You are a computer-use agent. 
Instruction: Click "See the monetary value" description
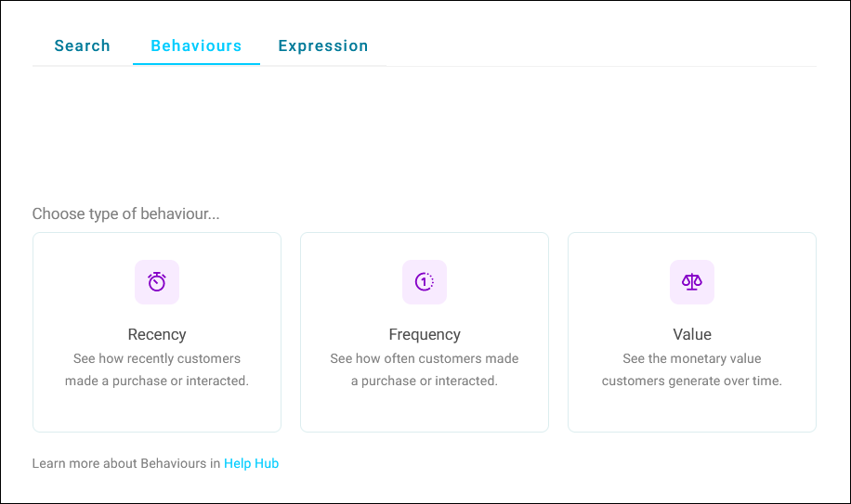click(692, 359)
